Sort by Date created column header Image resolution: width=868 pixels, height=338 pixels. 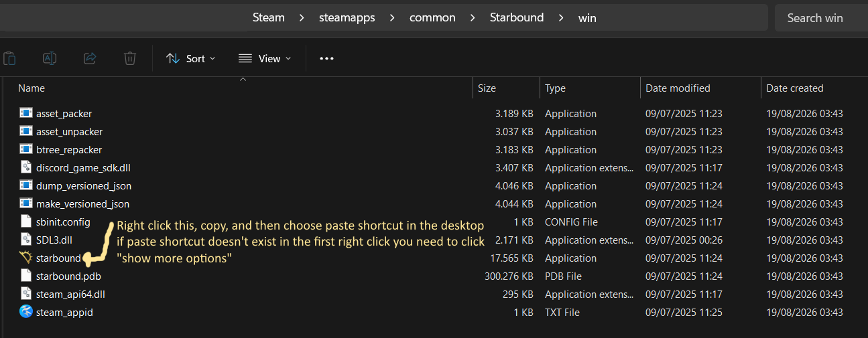click(795, 88)
